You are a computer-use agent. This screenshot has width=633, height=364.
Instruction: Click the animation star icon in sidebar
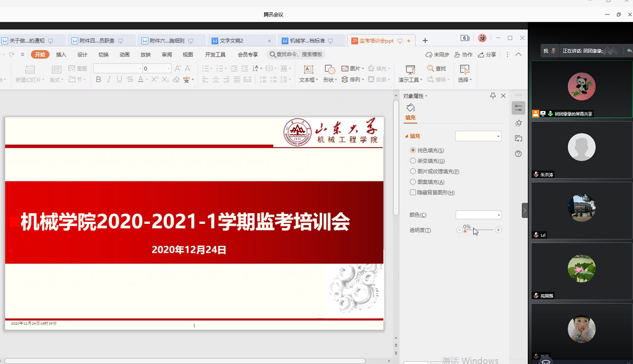[x=518, y=123]
